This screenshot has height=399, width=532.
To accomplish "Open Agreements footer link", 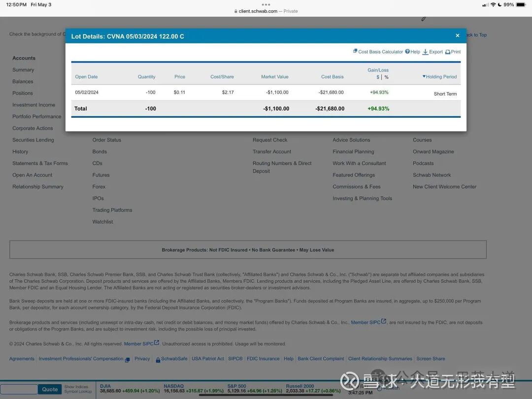I will [x=22, y=359].
